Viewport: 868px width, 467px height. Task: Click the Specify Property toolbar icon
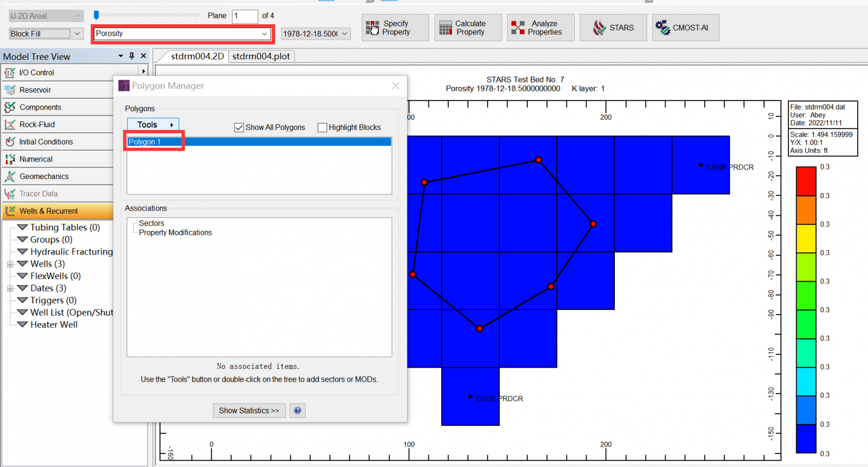395,27
